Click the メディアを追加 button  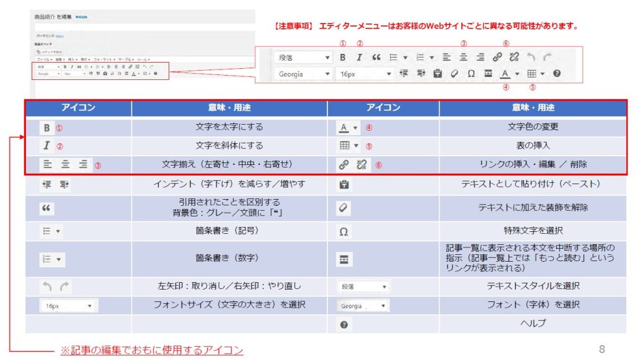(x=48, y=51)
